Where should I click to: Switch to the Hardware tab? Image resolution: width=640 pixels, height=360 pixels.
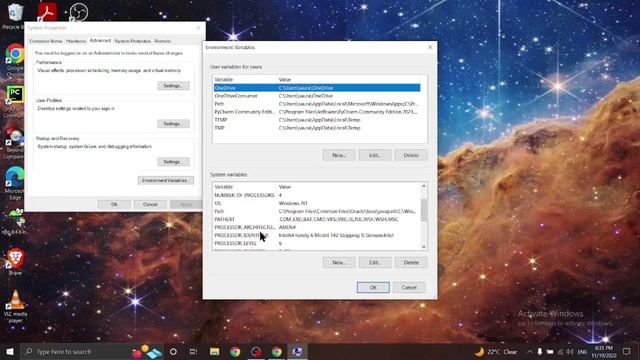pyautogui.click(x=76, y=41)
